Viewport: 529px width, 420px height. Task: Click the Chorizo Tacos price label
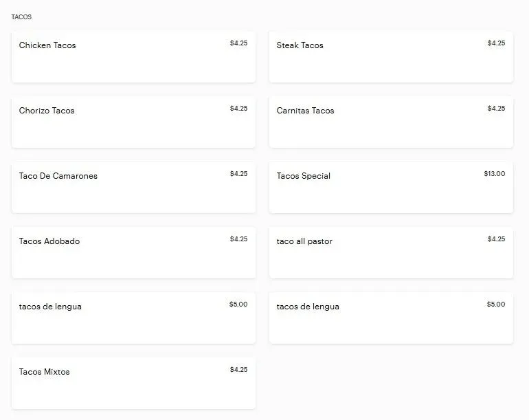click(238, 109)
